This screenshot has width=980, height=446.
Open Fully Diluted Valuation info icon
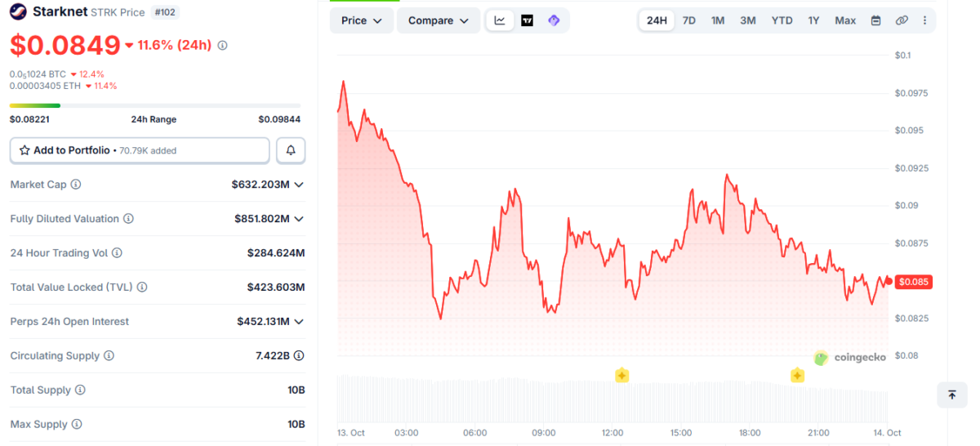click(x=128, y=219)
